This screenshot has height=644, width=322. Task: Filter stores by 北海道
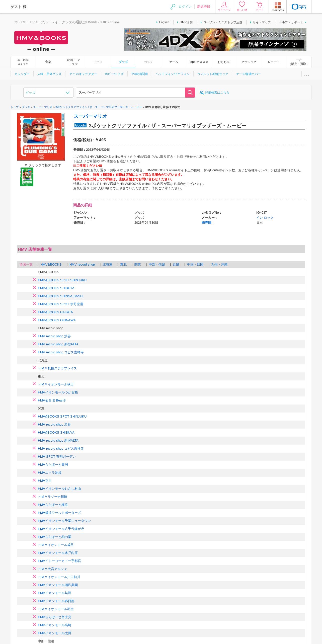coord(107,265)
